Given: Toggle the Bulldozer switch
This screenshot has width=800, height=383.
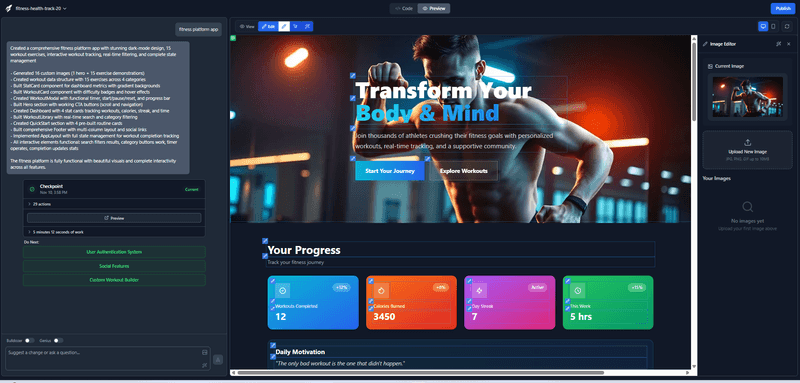Looking at the screenshot, I should 30,340.
